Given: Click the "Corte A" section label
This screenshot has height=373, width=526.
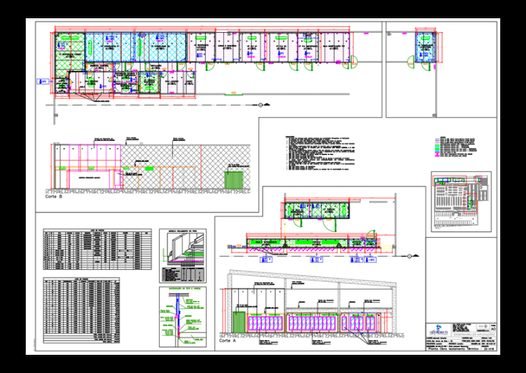Looking at the screenshot, I should coord(227,340).
